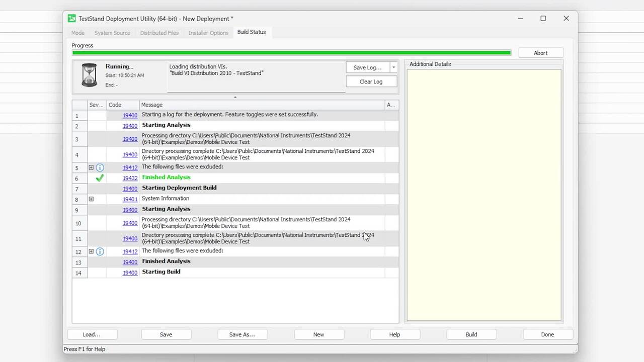Click the Message column header
Screen dimensions: 644x362
(262, 105)
